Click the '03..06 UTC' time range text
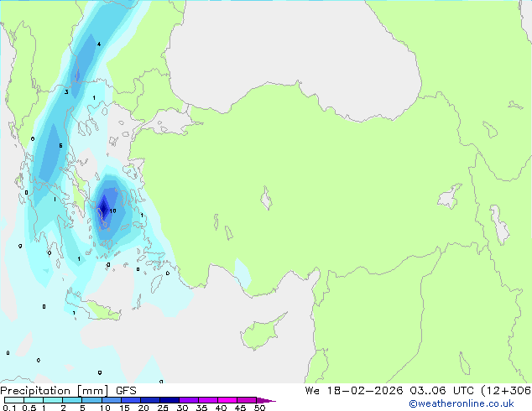Image resolution: width=532 pixels, height=411 pixels. point(441,390)
